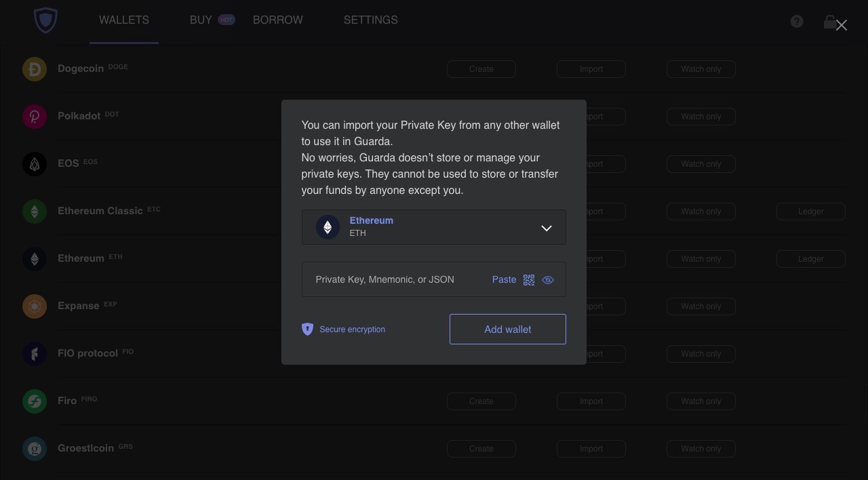Click the Secure encryption shield icon
Viewport: 868px width, 480px height.
(307, 329)
